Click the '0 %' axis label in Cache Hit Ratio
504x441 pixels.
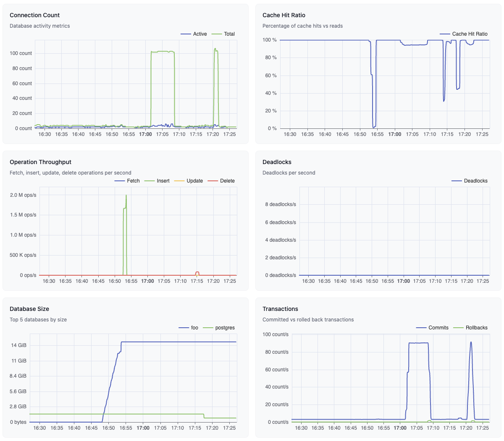tap(272, 128)
